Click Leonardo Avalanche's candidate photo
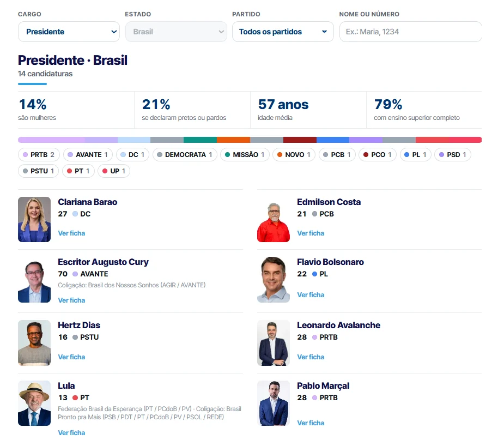 click(x=274, y=343)
